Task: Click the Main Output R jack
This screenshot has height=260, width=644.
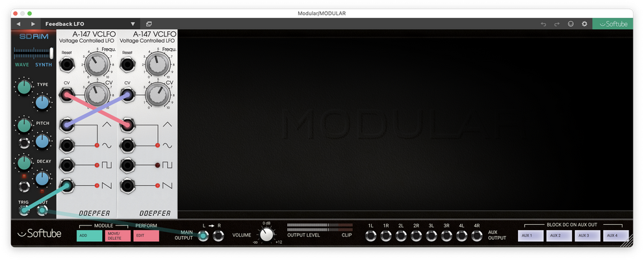Action: point(218,236)
